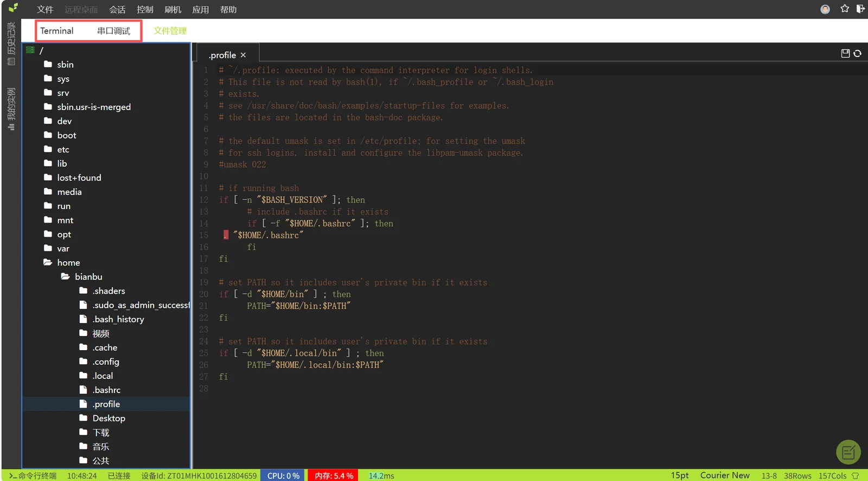Click the Courier New font selector
The image size is (868, 481).
[725, 475]
